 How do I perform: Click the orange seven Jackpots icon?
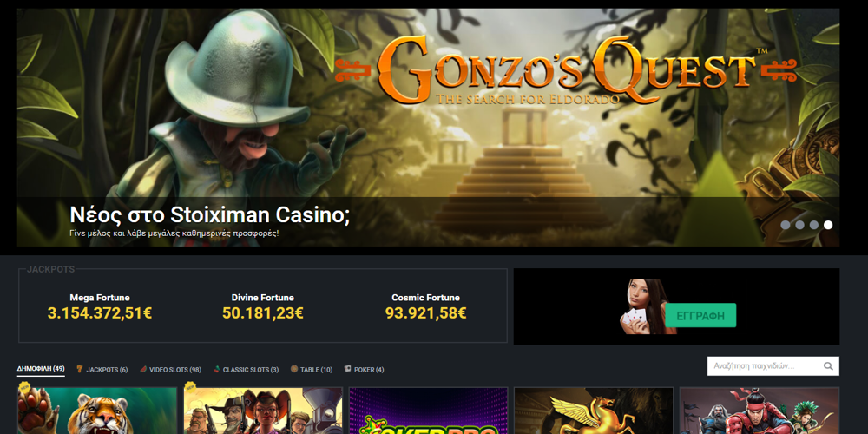tap(79, 369)
